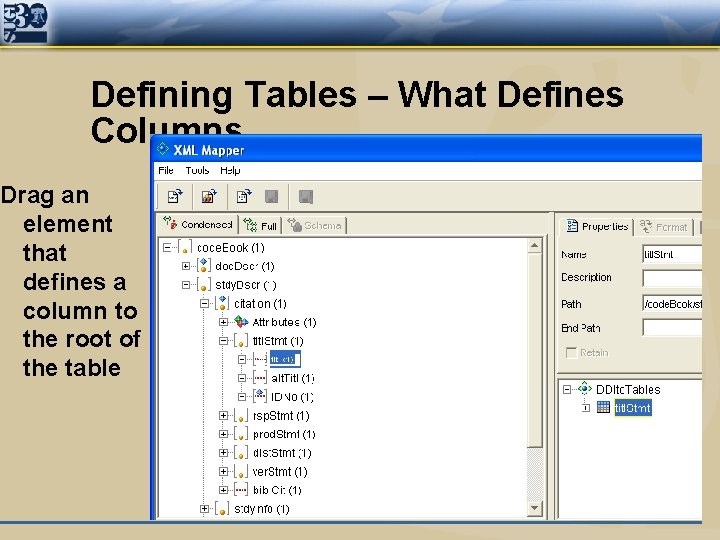Open the Tools menu
This screenshot has height=540, width=720.
[x=197, y=170]
